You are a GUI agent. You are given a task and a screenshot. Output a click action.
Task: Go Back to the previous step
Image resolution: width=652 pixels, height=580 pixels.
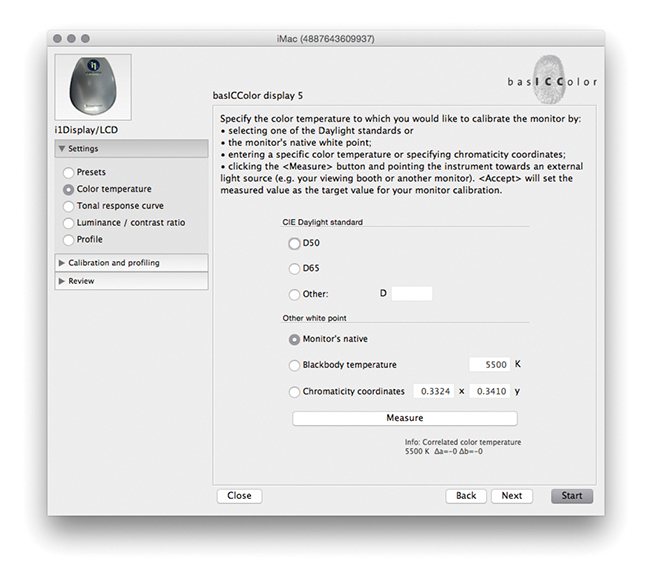[x=466, y=496]
